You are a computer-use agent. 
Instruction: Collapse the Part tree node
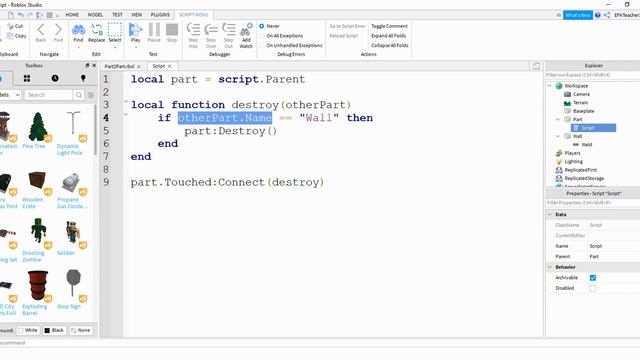[558, 119]
